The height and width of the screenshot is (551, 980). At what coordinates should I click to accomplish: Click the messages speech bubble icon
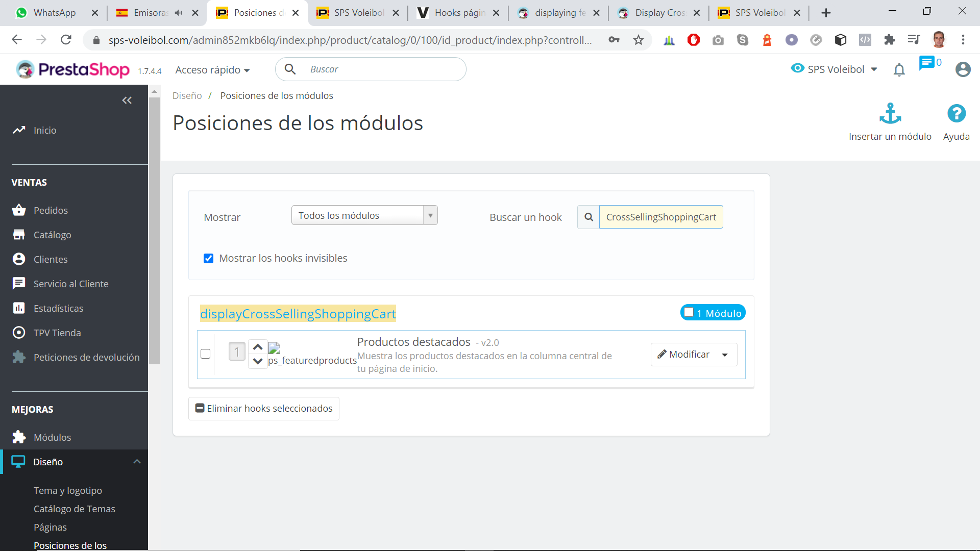926,63
